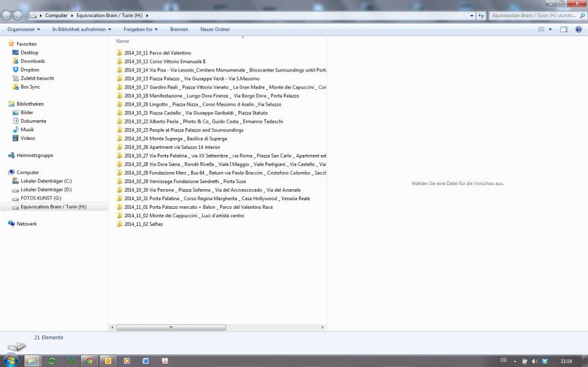Open the Videos library

24,139
